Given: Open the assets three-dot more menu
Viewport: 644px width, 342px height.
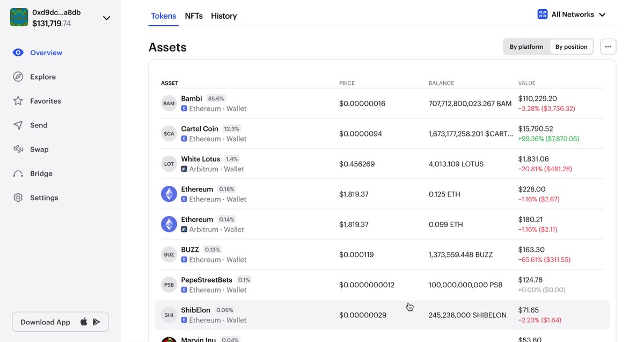Looking at the screenshot, I should click(x=608, y=47).
